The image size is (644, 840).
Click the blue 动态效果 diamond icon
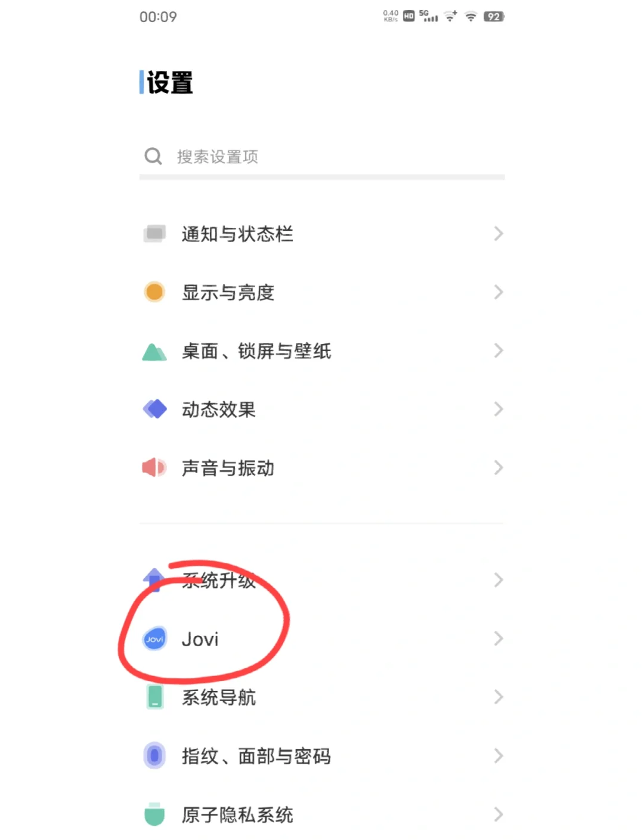click(154, 409)
